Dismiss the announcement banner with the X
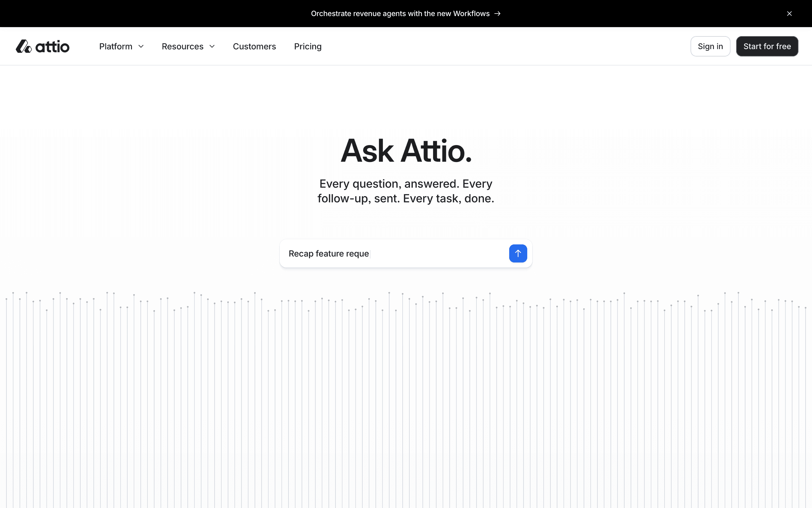The width and height of the screenshot is (812, 508). click(789, 14)
